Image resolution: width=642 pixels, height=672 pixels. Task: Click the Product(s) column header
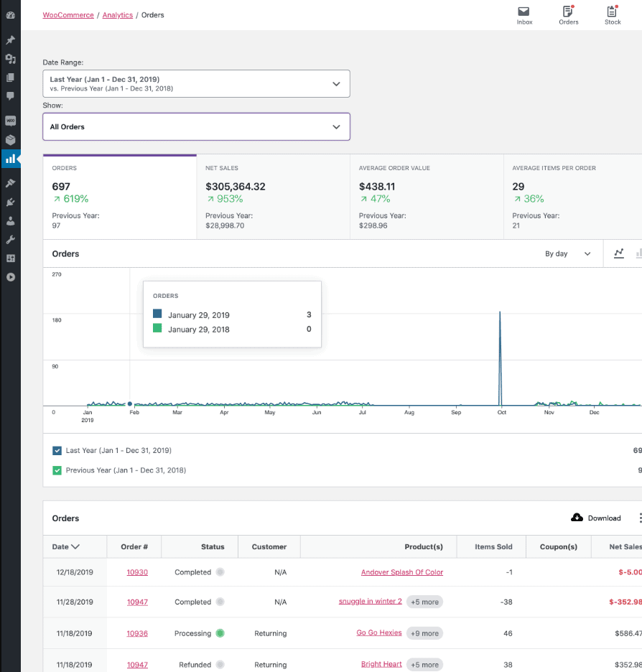click(424, 546)
